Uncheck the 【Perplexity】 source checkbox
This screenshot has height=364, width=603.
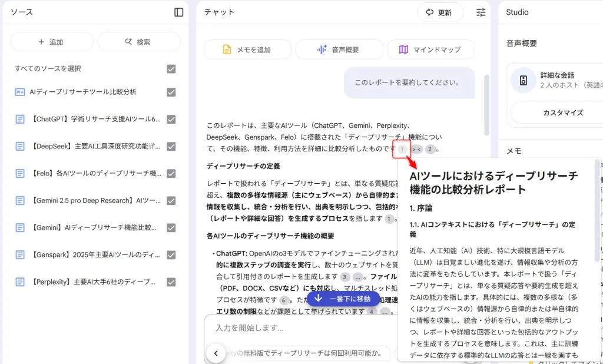[x=171, y=282]
